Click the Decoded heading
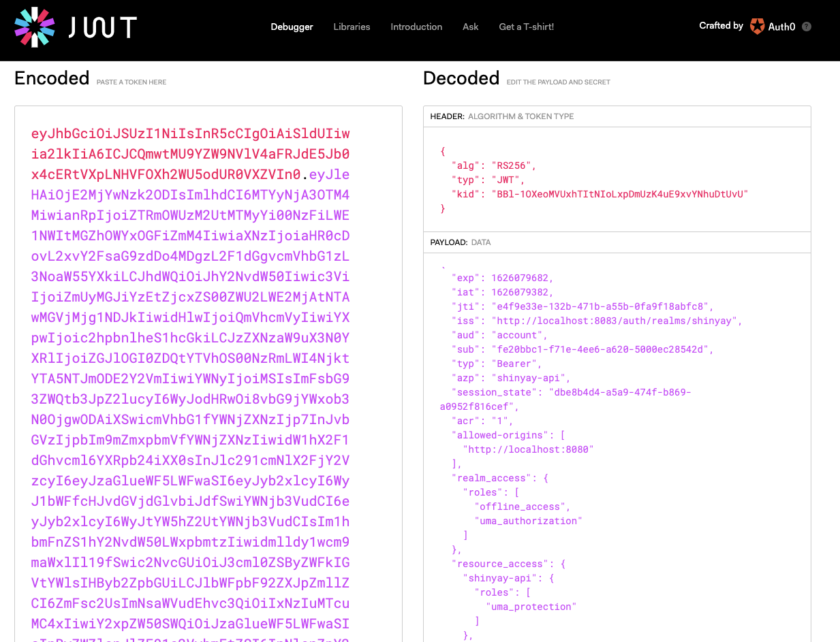This screenshot has width=840, height=642. click(x=461, y=78)
